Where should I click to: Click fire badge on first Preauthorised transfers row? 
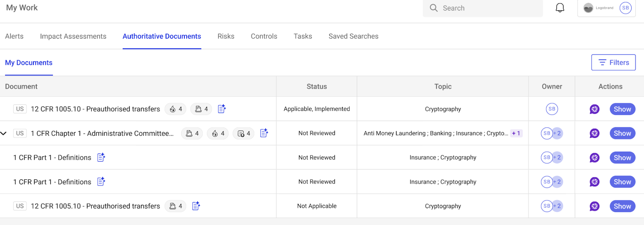coord(176,109)
